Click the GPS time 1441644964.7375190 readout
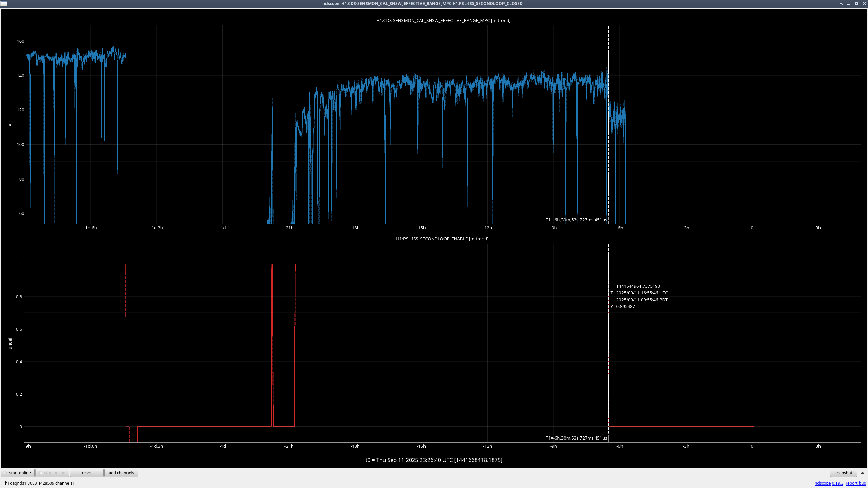Screen dimensions: 868x488 (x=638, y=286)
